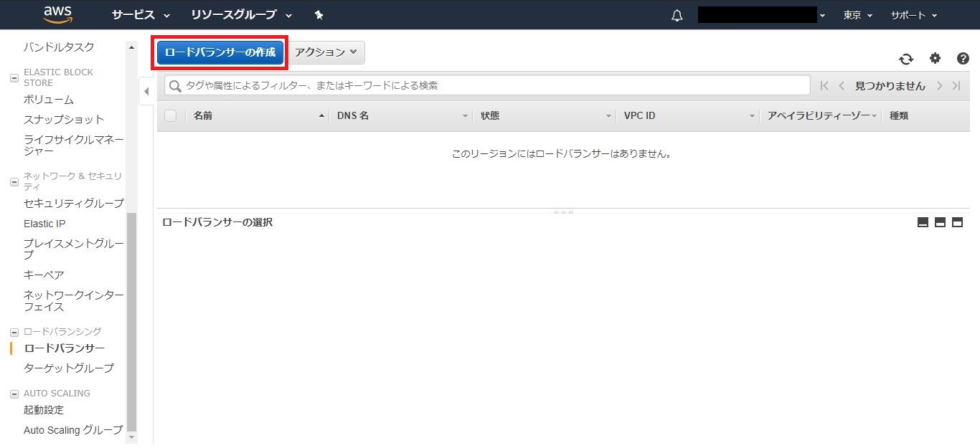Maximize the details pane using rightmost layout icon
980x448 pixels.
point(957,222)
